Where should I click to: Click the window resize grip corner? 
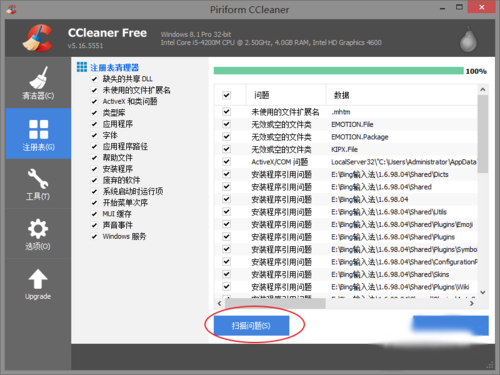click(x=490, y=365)
